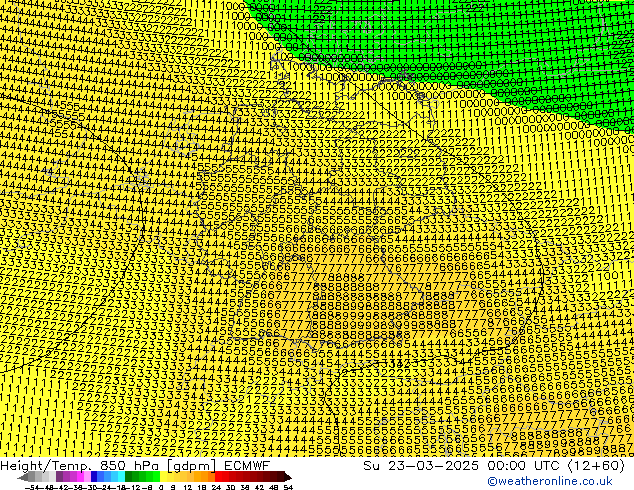Click the orange swatch near 18 in the legend
The height and width of the screenshot is (490, 634).
pos(204,477)
